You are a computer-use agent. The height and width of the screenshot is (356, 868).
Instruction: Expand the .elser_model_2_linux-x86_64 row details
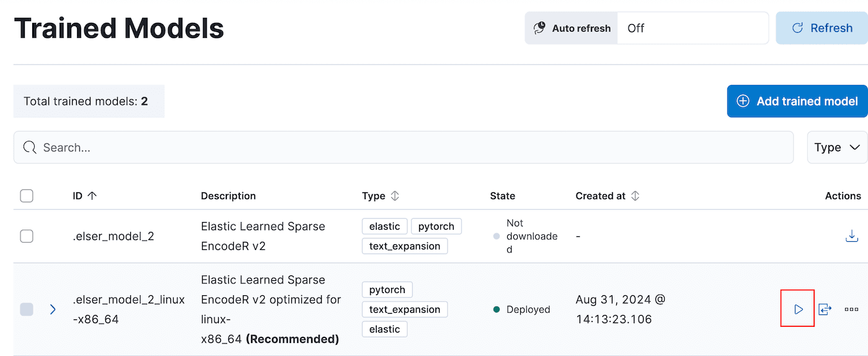(53, 309)
